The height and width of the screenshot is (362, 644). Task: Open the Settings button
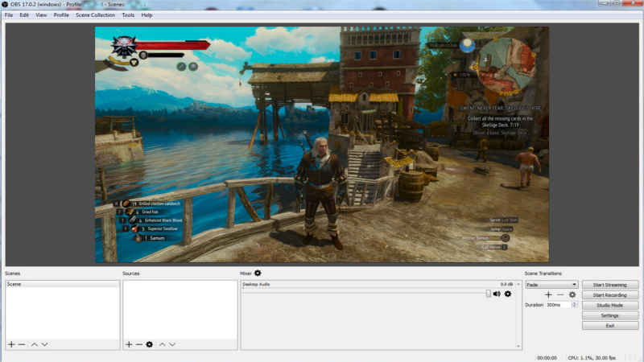[610, 315]
